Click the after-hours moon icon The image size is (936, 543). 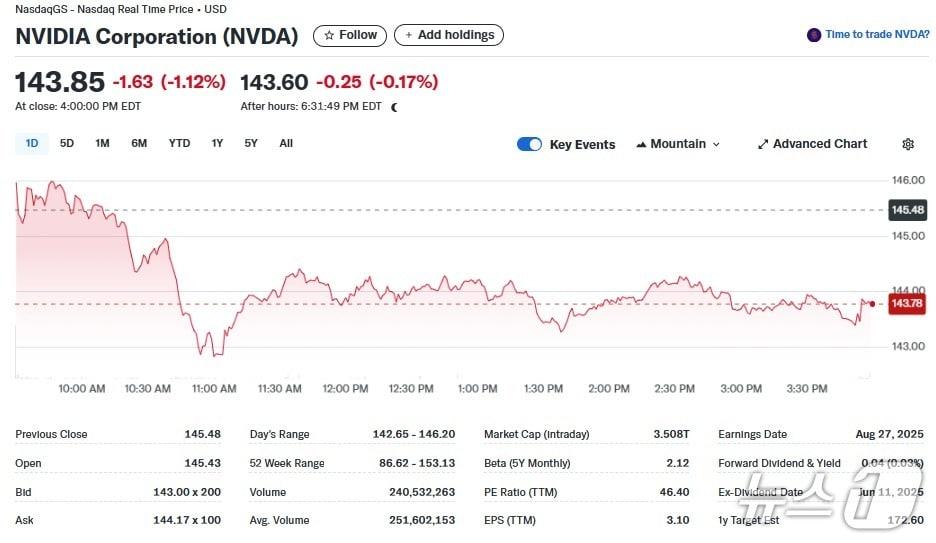click(394, 107)
